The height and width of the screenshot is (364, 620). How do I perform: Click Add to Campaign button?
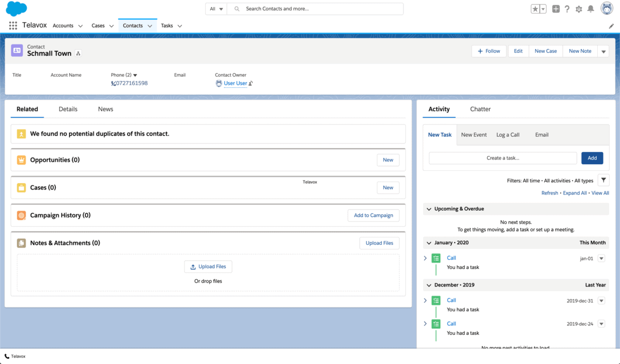point(374,215)
